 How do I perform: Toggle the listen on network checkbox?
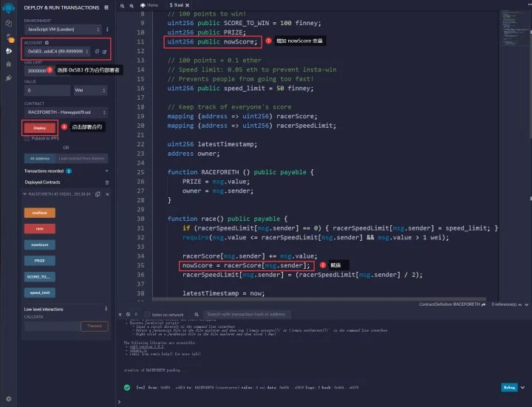[x=147, y=315]
